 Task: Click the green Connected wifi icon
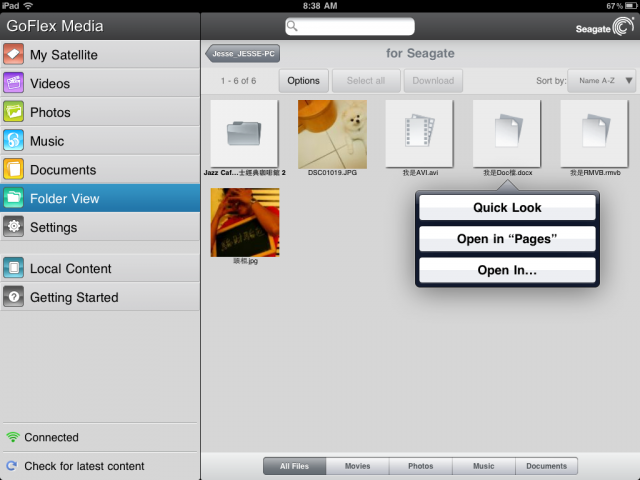tap(13, 437)
